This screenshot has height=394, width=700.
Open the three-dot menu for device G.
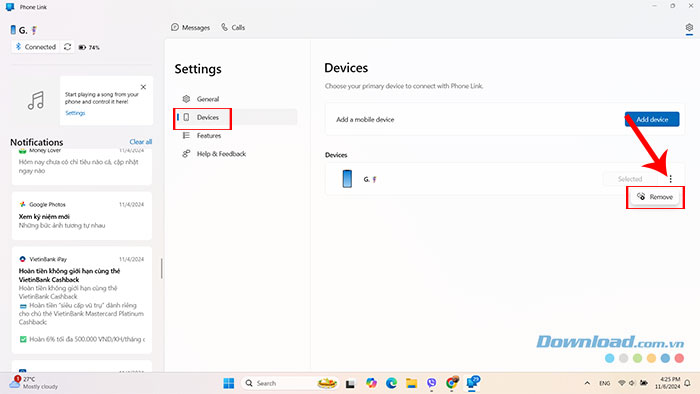click(671, 179)
